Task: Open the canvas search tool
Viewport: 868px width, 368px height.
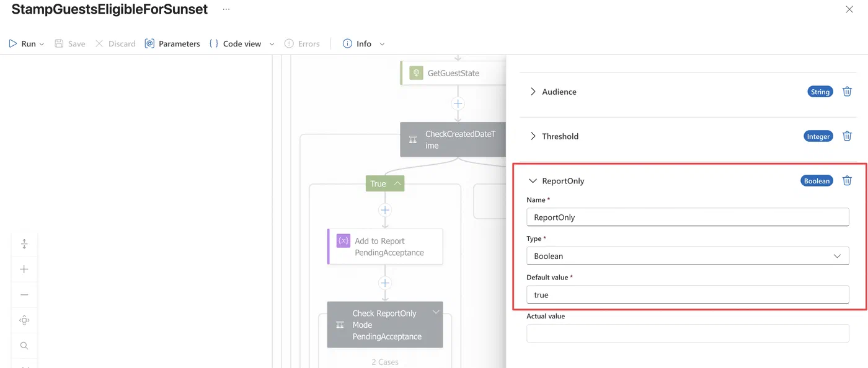Action: [24, 346]
